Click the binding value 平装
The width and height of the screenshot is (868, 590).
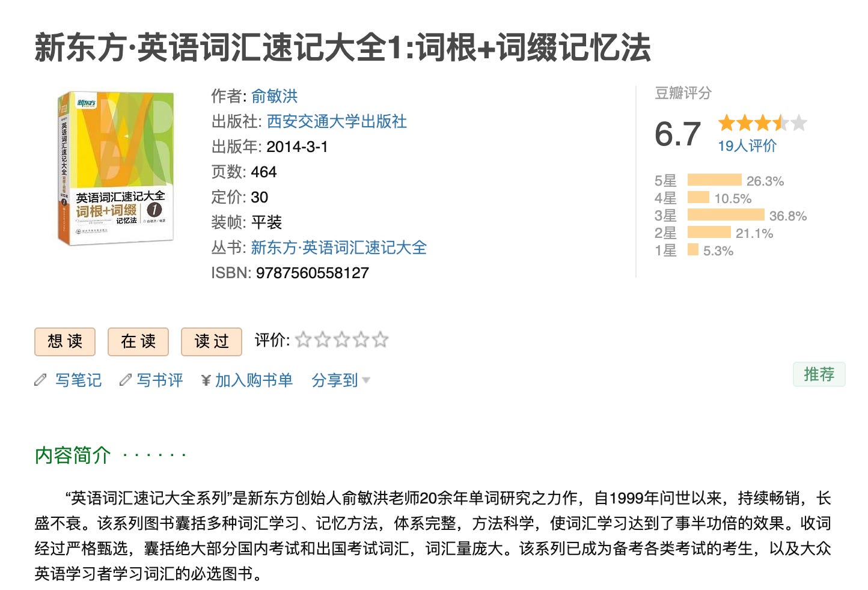tap(266, 222)
